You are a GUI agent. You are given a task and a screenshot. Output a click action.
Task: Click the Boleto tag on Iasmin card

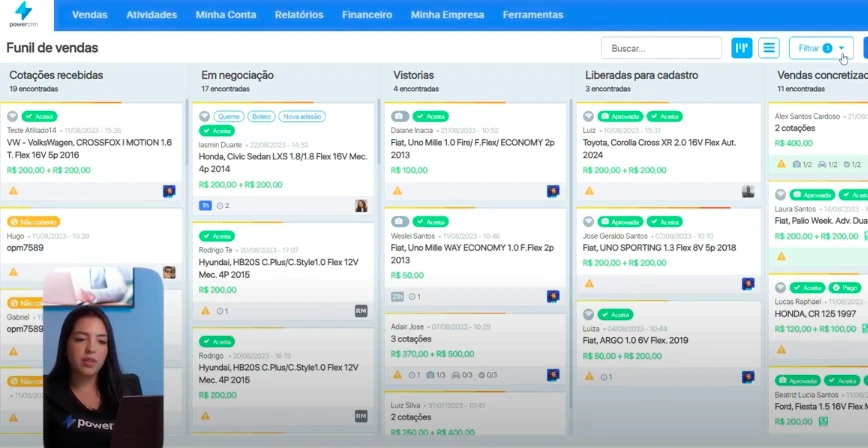261,116
